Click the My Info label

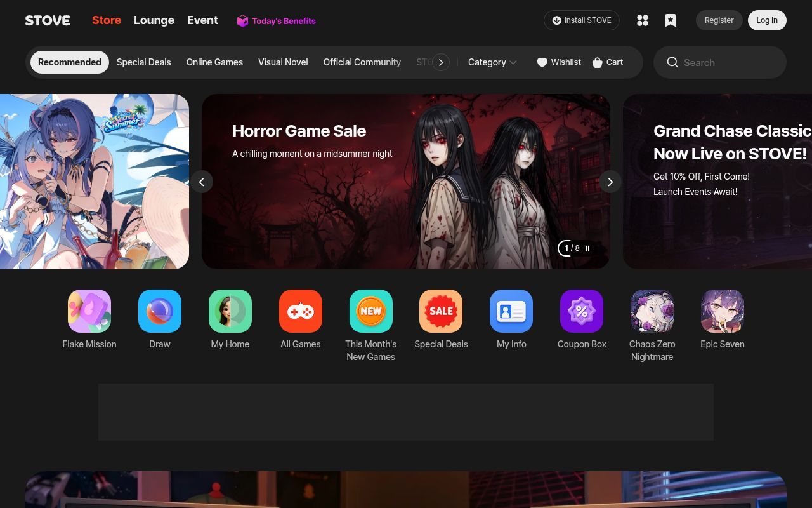click(511, 344)
